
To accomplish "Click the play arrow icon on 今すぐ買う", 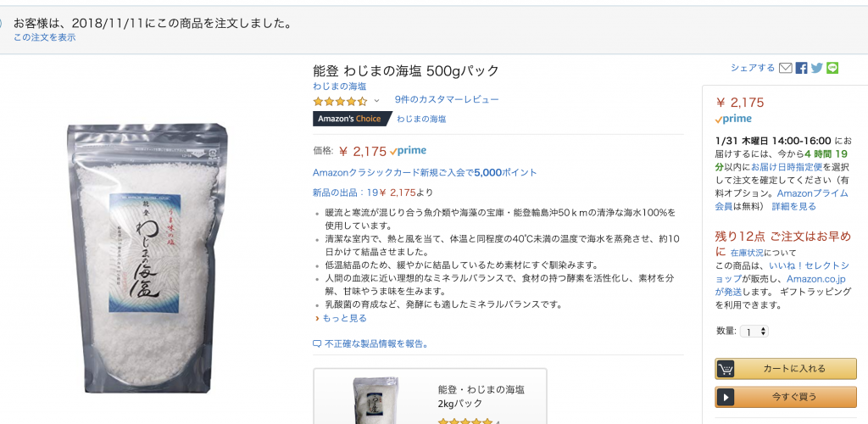I will coord(726,397).
